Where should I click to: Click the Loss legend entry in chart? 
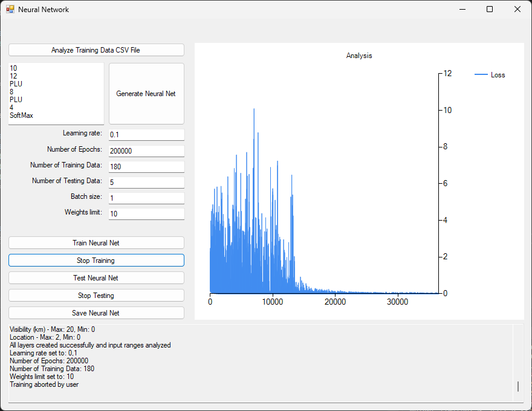click(x=490, y=75)
